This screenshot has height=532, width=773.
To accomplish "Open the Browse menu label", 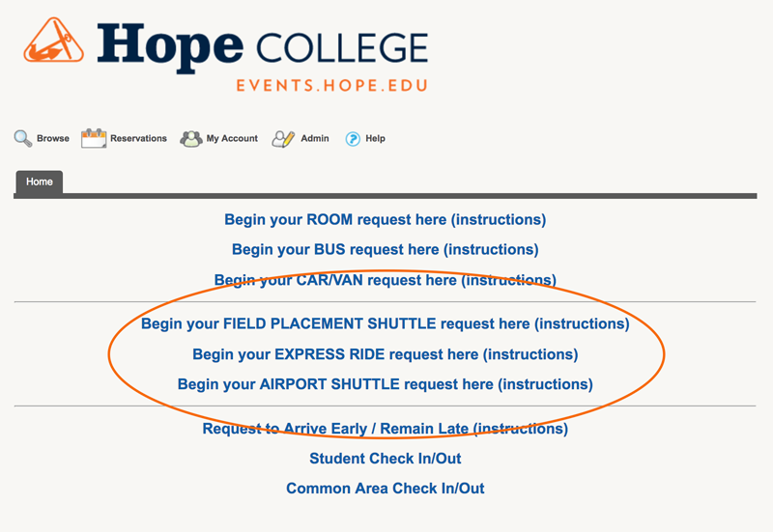I will [53, 138].
